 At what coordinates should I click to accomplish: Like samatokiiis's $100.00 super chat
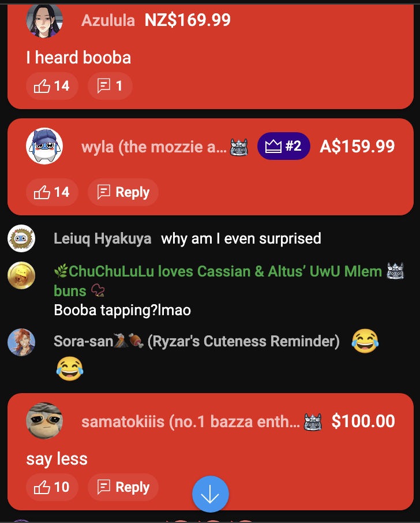pyautogui.click(x=52, y=487)
